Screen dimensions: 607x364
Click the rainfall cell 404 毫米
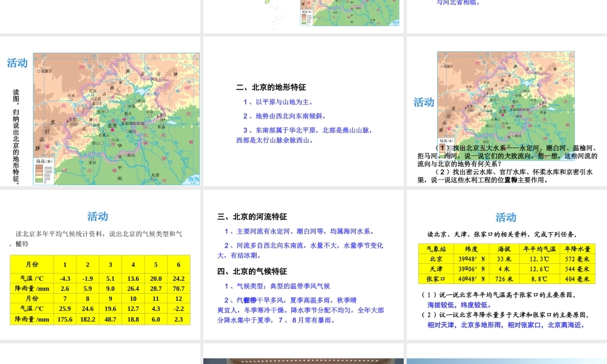(x=578, y=279)
